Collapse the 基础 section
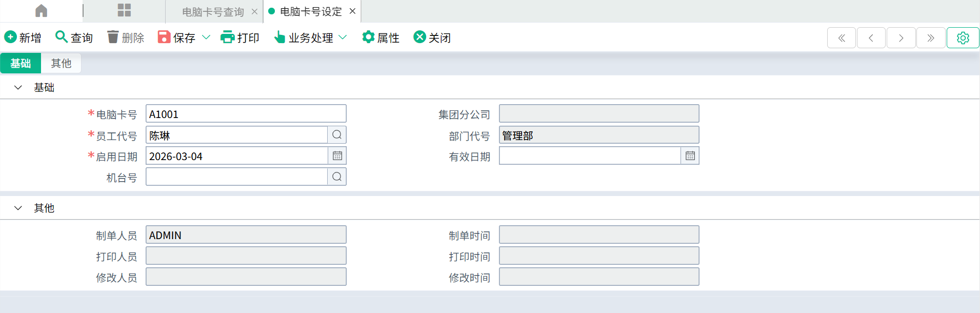Screen dimensions: 980x313 tap(18, 88)
